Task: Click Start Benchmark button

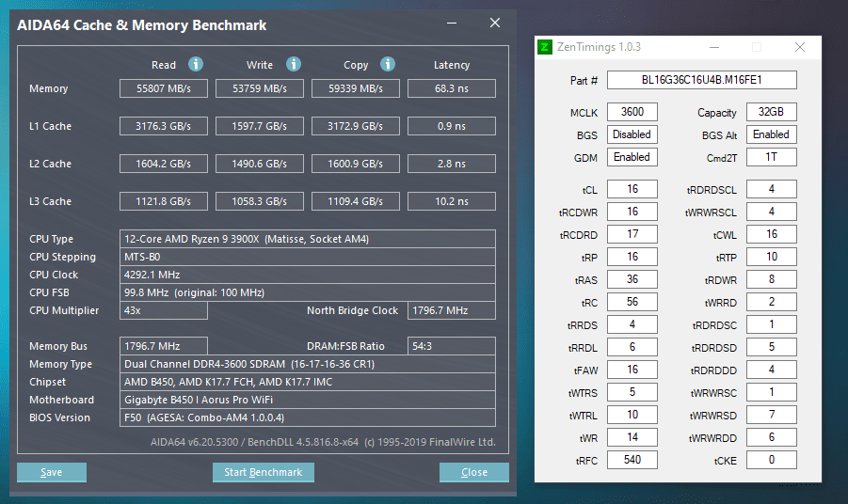Action: point(264,472)
